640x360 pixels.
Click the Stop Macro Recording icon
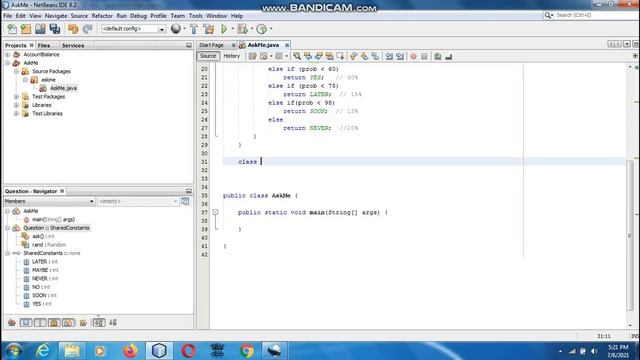424,56
